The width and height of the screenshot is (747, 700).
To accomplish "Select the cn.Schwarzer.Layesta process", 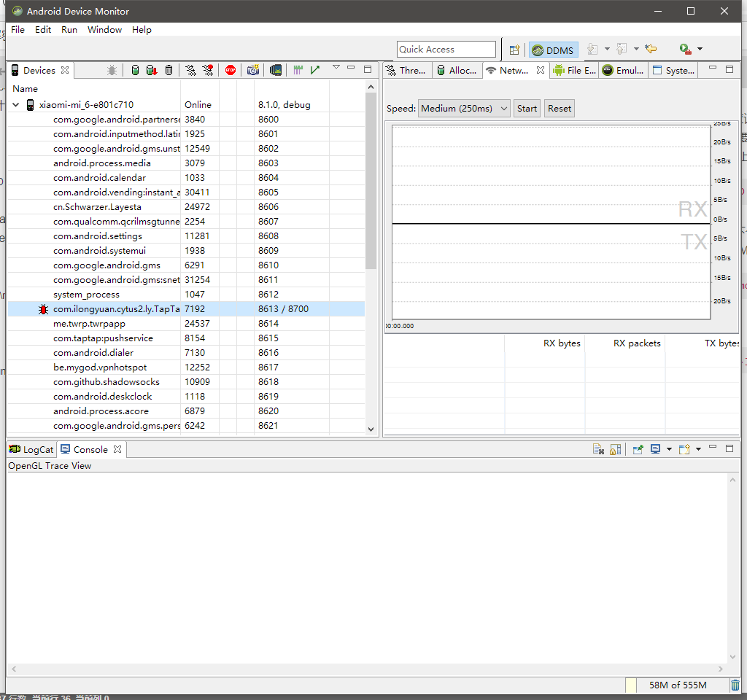I will tap(186, 207).
